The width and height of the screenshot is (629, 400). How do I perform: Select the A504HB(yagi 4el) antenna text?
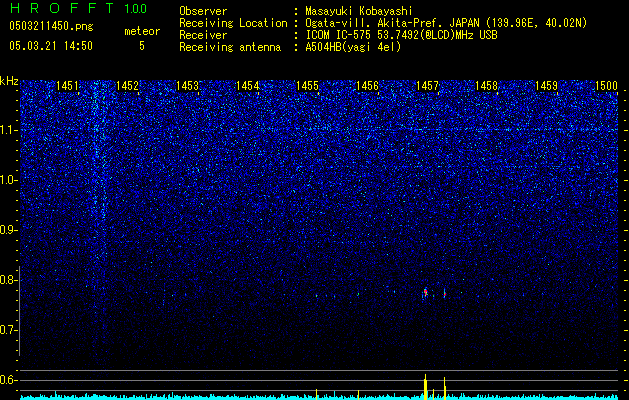point(353,47)
